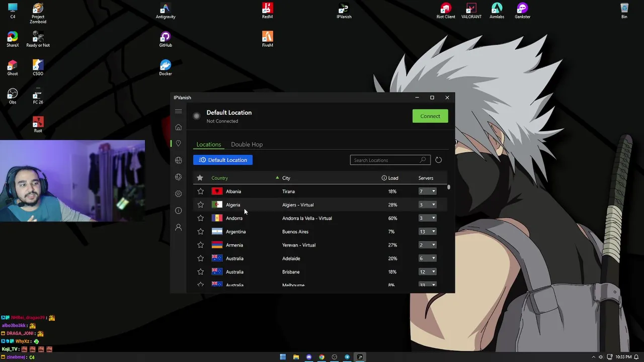This screenshot has width=644, height=362.
Task: Expand Armenia servers dropdown showing 2
Action: coord(427,245)
